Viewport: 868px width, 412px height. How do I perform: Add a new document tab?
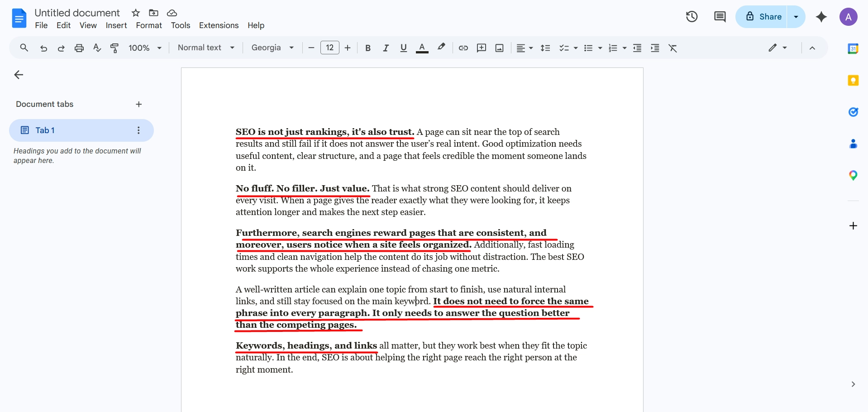tap(139, 104)
